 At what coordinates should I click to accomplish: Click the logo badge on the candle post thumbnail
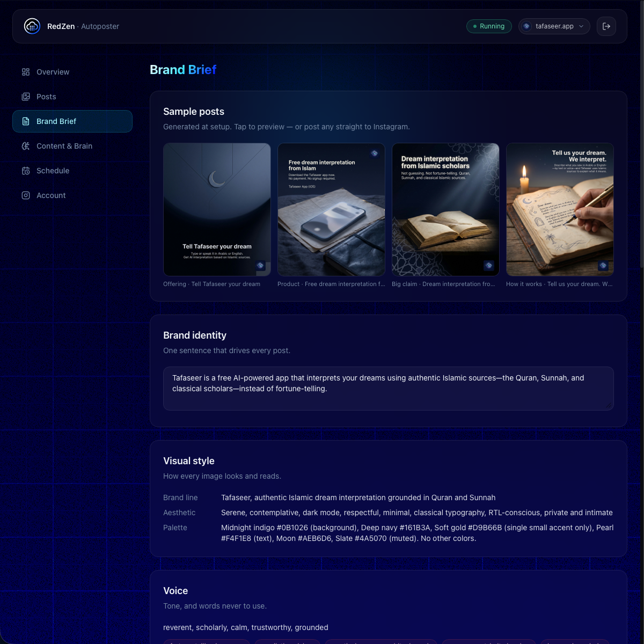[603, 266]
